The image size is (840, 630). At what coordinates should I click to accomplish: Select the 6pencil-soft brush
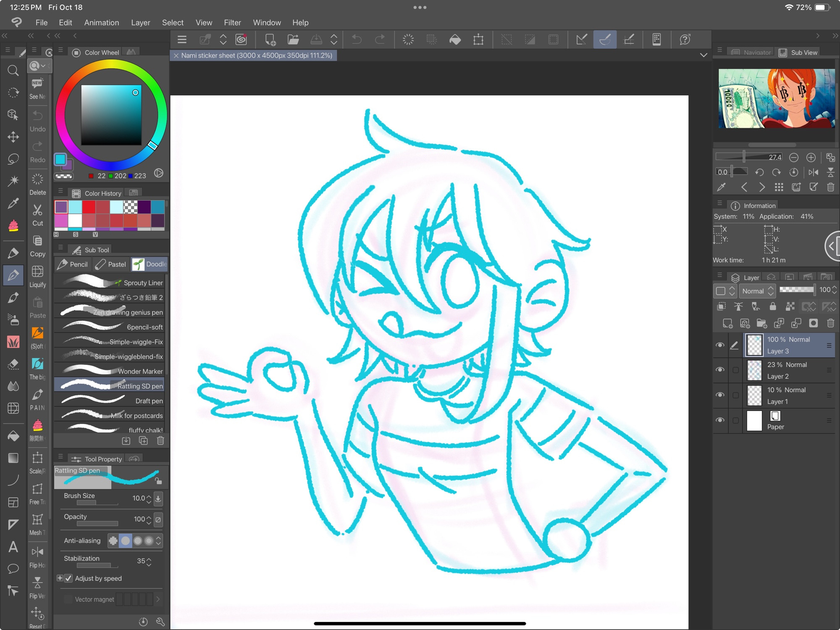pos(110,327)
